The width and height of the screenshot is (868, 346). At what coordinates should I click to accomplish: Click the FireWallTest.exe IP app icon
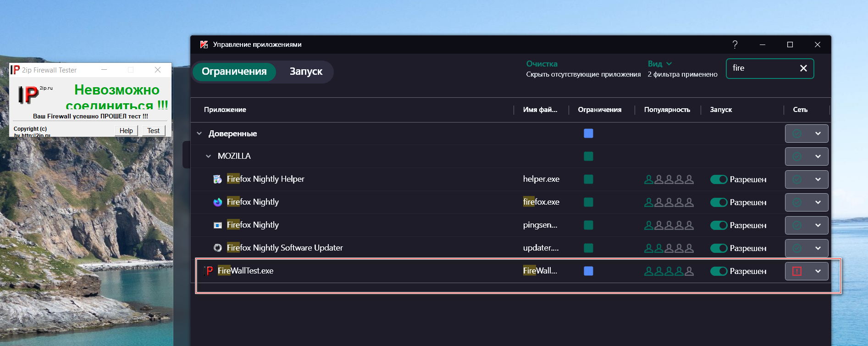coord(208,271)
